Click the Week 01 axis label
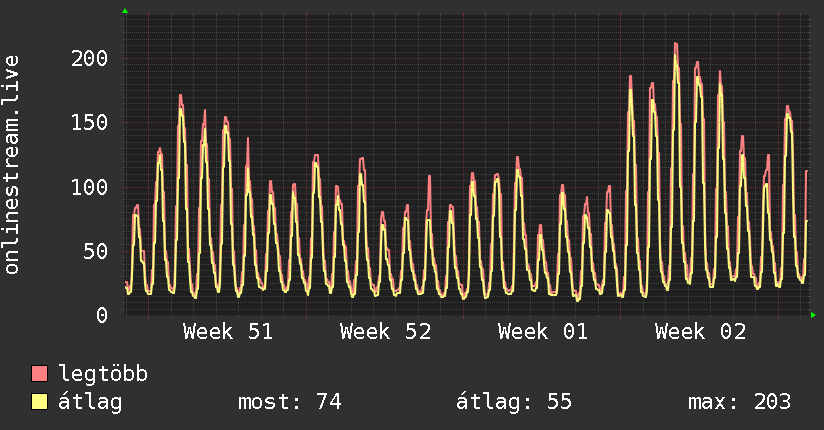Screen dimensions: 824x430 pos(543,332)
